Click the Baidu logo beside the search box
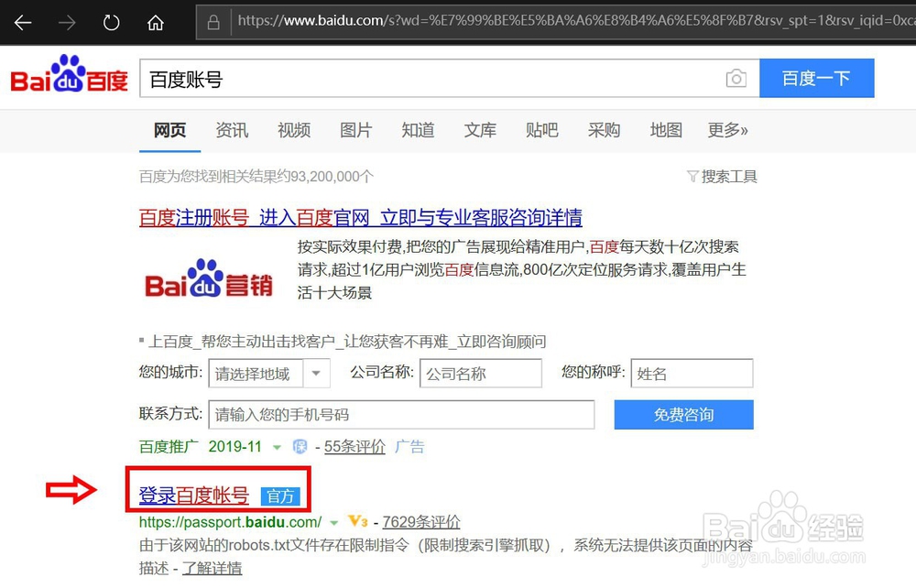The height and width of the screenshot is (588, 916). tap(69, 75)
